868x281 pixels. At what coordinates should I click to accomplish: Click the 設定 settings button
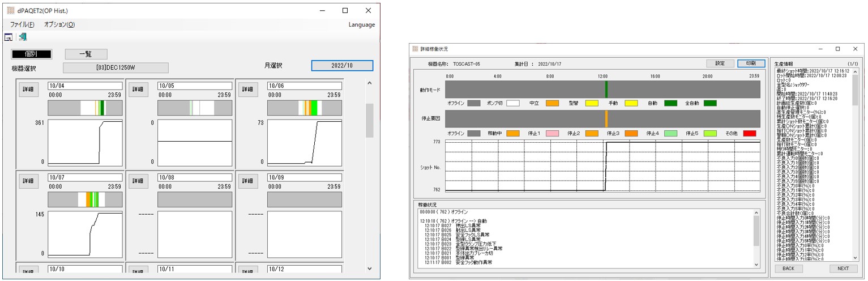tap(720, 63)
